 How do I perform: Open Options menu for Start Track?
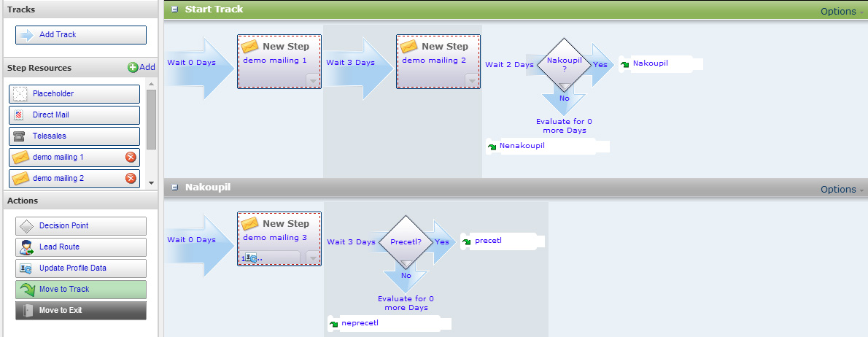pos(842,11)
